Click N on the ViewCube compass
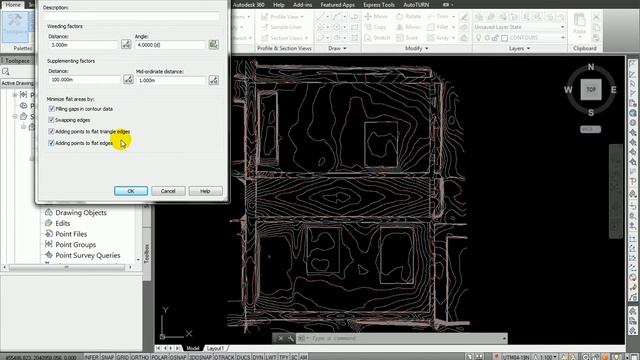The width and height of the screenshot is (640, 360). [x=591, y=67]
